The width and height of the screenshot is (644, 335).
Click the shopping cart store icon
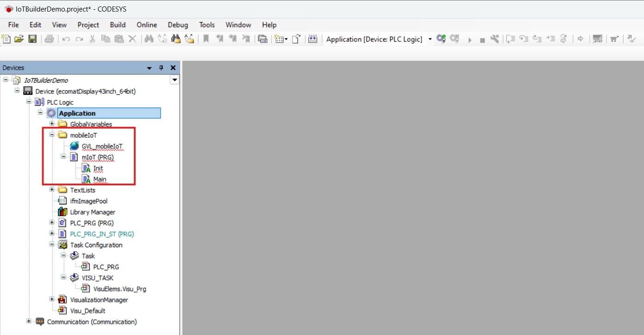[x=614, y=39]
